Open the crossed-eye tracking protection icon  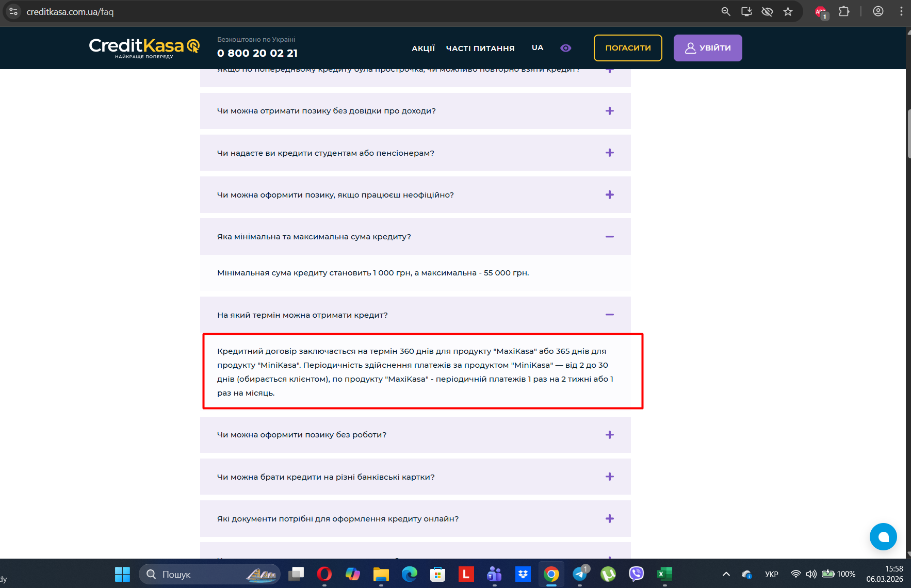(x=767, y=11)
